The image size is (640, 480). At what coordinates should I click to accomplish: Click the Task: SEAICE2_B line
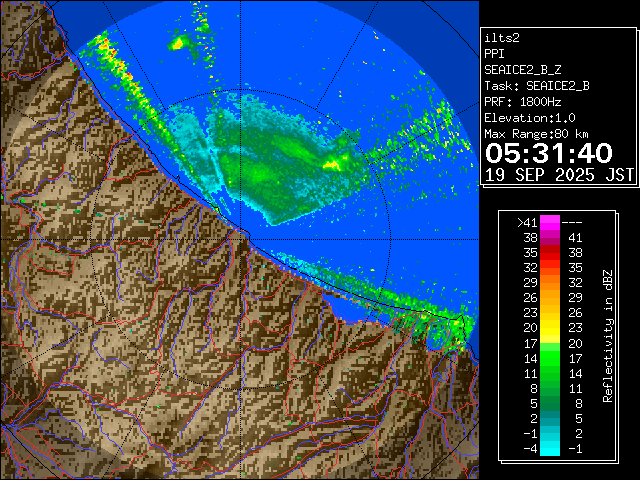point(536,85)
